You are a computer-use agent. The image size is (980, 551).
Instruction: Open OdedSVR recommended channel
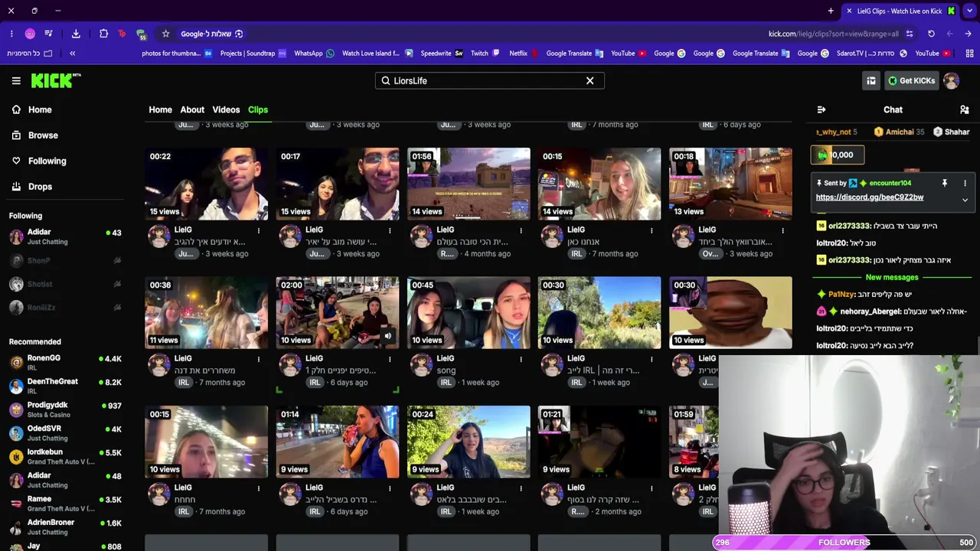point(65,433)
